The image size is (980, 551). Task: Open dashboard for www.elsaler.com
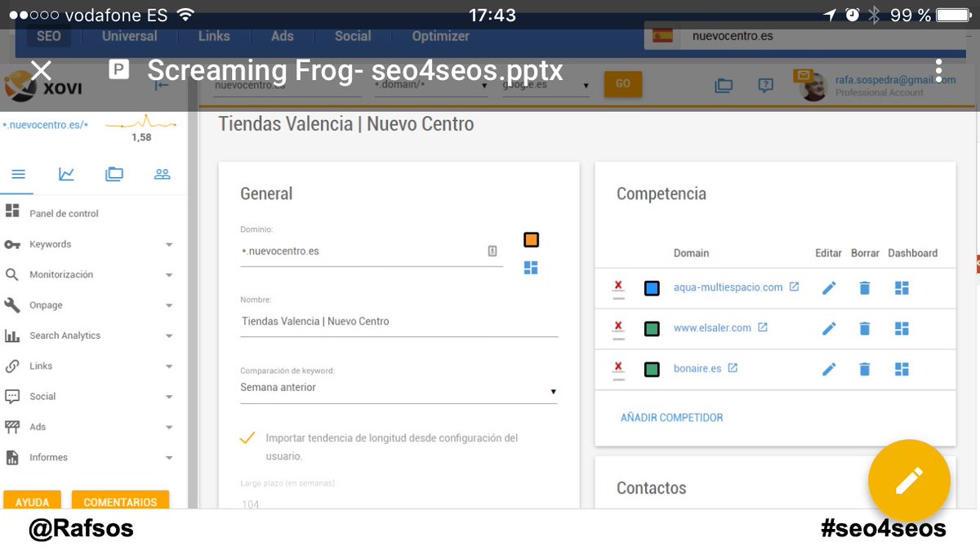[902, 328]
